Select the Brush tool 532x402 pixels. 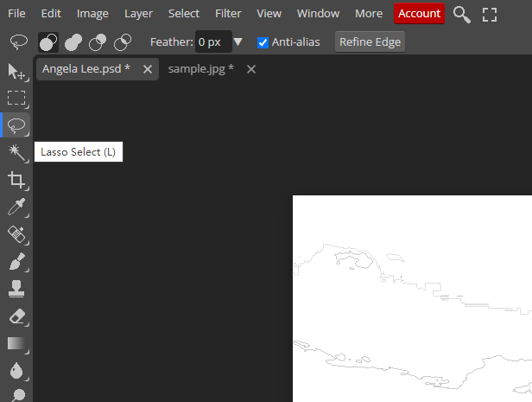[16, 261]
